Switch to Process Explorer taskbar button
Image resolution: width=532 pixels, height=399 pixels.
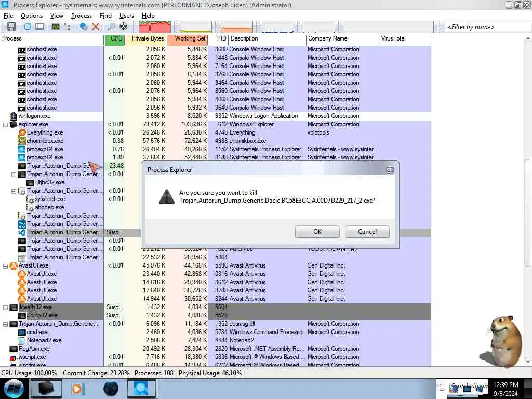pyautogui.click(x=141, y=389)
